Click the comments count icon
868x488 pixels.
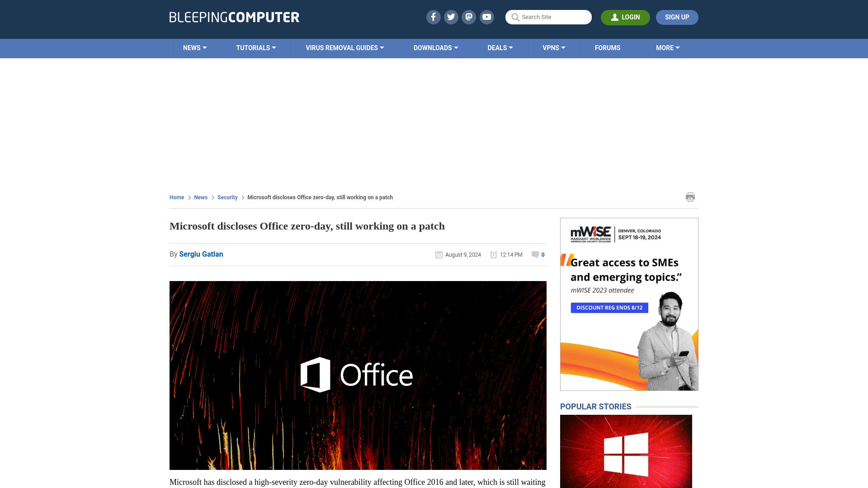pos(535,254)
